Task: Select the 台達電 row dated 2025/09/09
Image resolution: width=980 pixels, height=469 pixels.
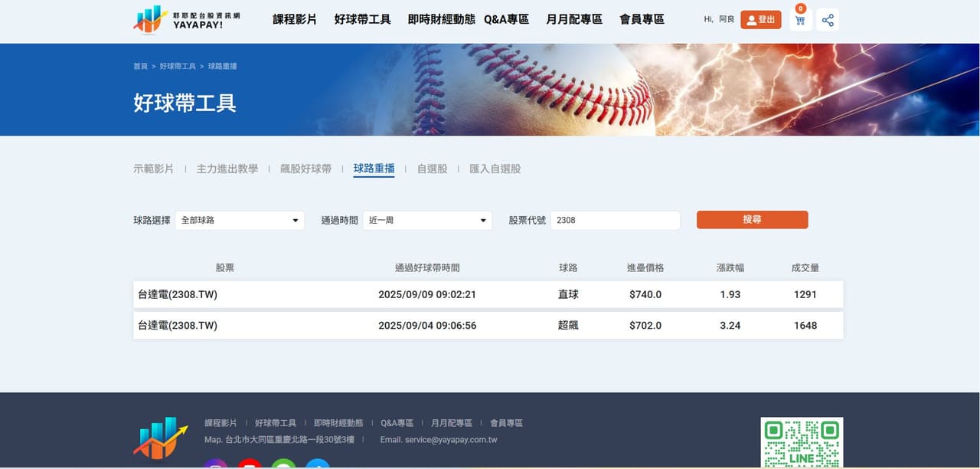Action: click(488, 294)
